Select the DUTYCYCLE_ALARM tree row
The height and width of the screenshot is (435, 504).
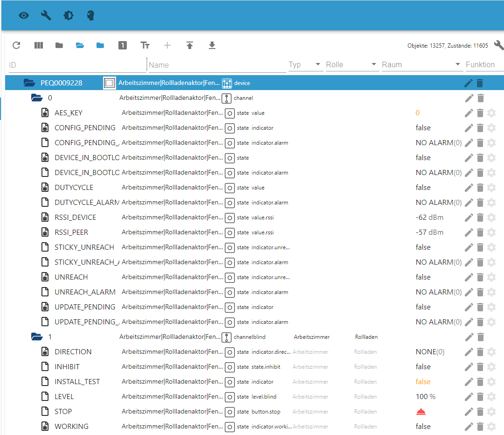click(255, 203)
